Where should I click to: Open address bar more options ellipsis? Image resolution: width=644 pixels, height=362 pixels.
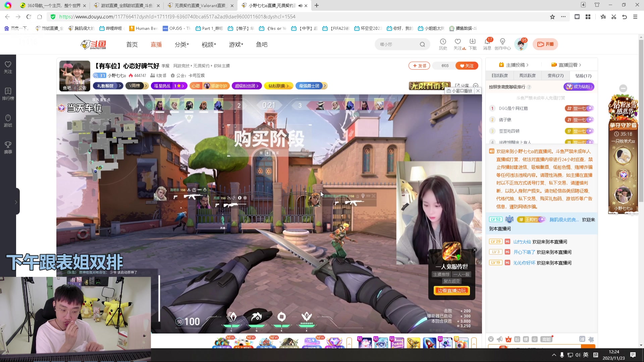[563, 17]
